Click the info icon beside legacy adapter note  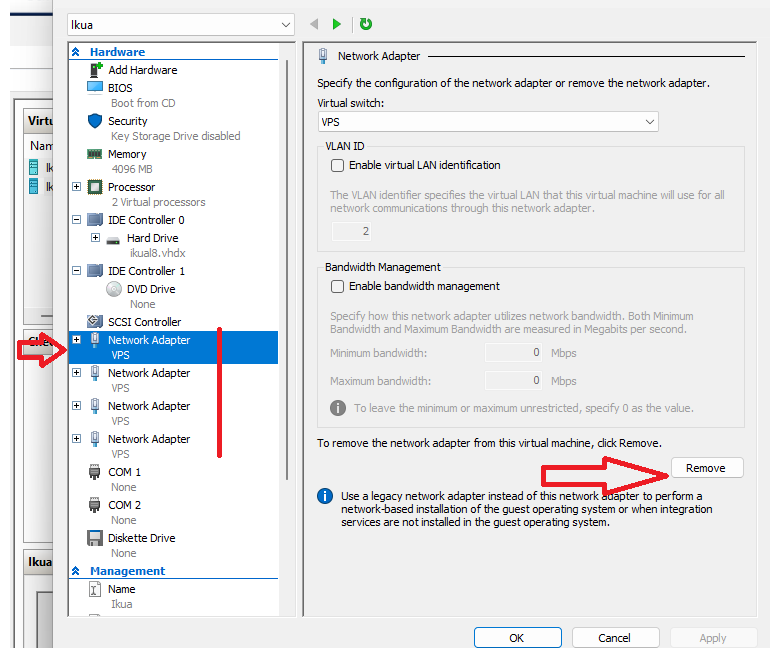tap(325, 496)
